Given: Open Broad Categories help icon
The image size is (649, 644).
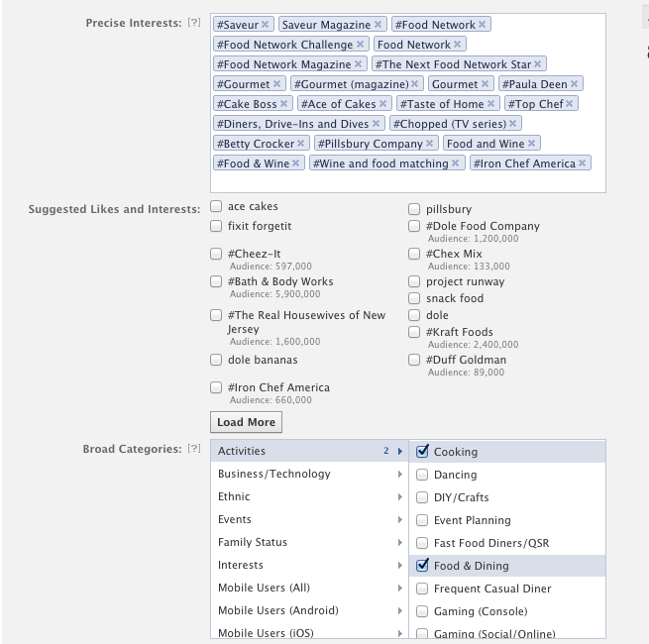Looking at the screenshot, I should 194,448.
